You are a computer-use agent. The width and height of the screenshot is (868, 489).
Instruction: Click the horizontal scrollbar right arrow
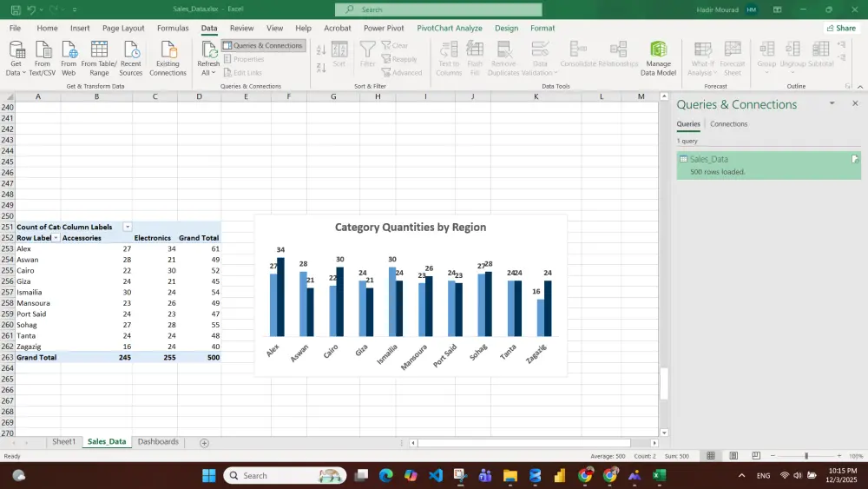(654, 443)
